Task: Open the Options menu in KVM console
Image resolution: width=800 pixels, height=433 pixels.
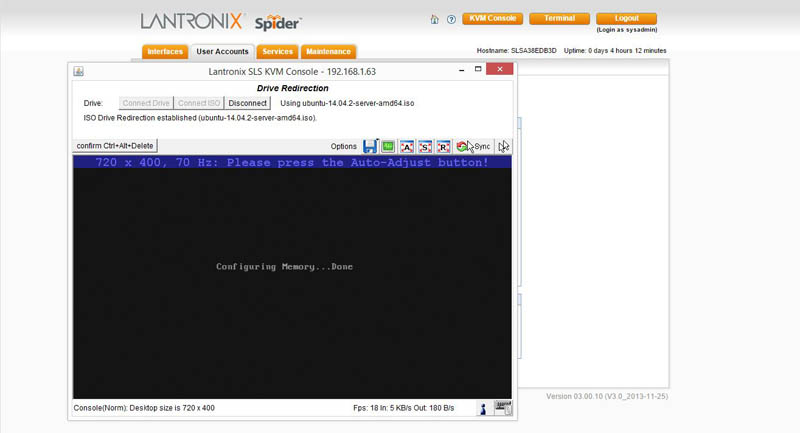Action: [x=343, y=146]
